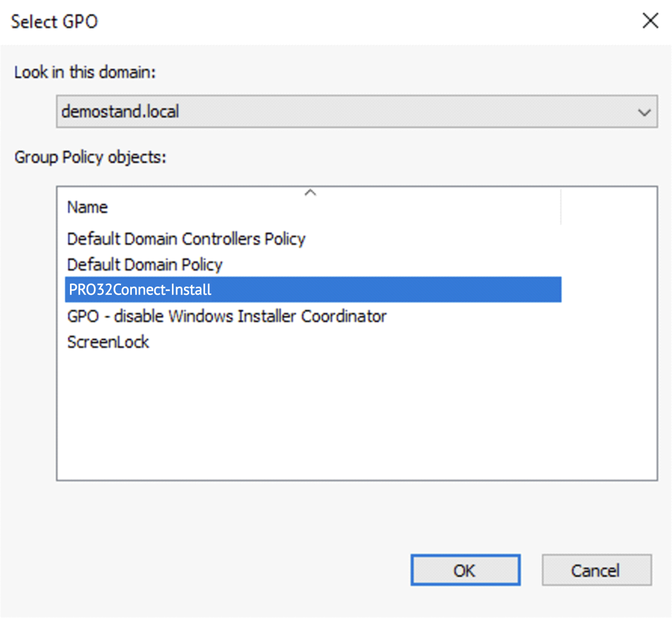Click the Name column right-edge divider
672x618 pixels.
(x=561, y=207)
